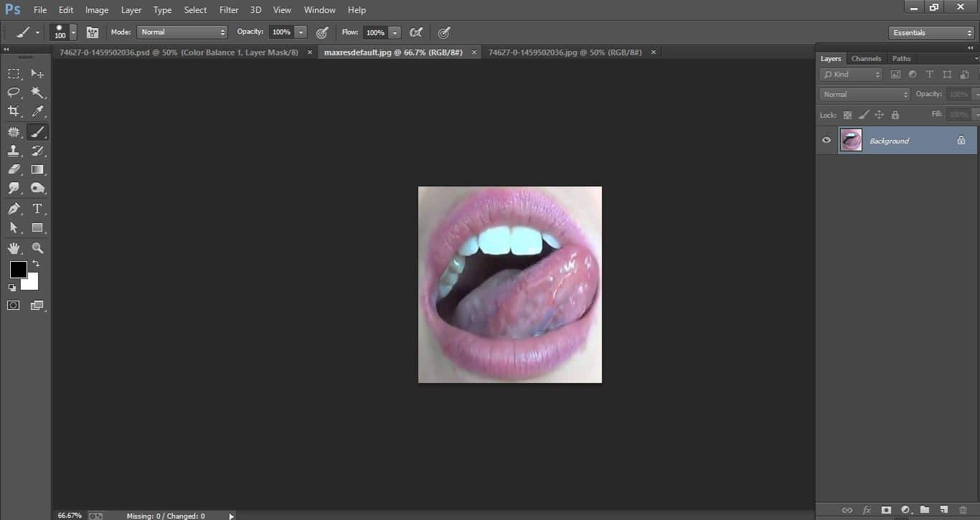Click the Background layer thumbnail
980x520 pixels.
(x=851, y=140)
